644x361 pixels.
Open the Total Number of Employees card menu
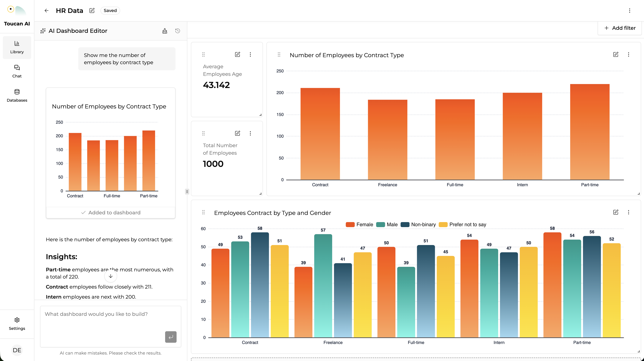250,133
